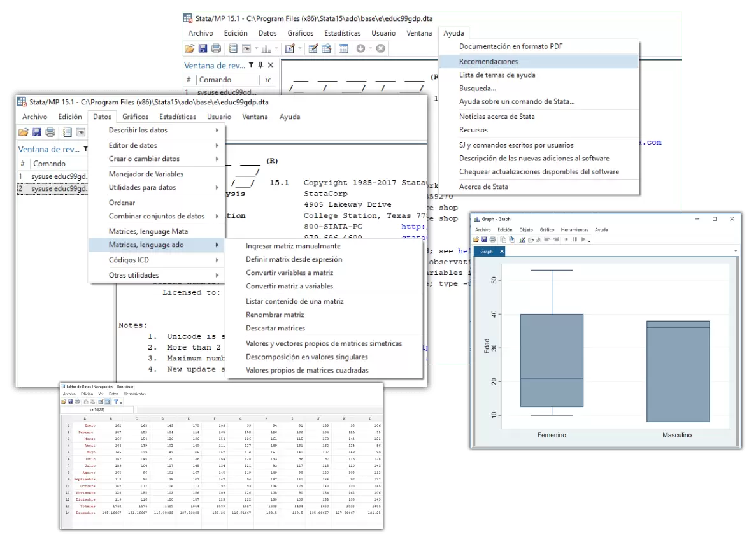
Task: Select Matrices, lenguage Mata entry
Action: 157,231
